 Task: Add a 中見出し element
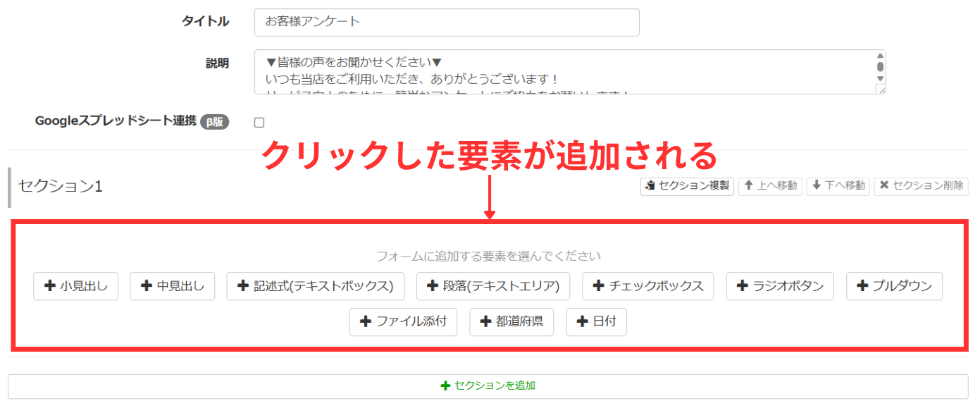point(172,286)
